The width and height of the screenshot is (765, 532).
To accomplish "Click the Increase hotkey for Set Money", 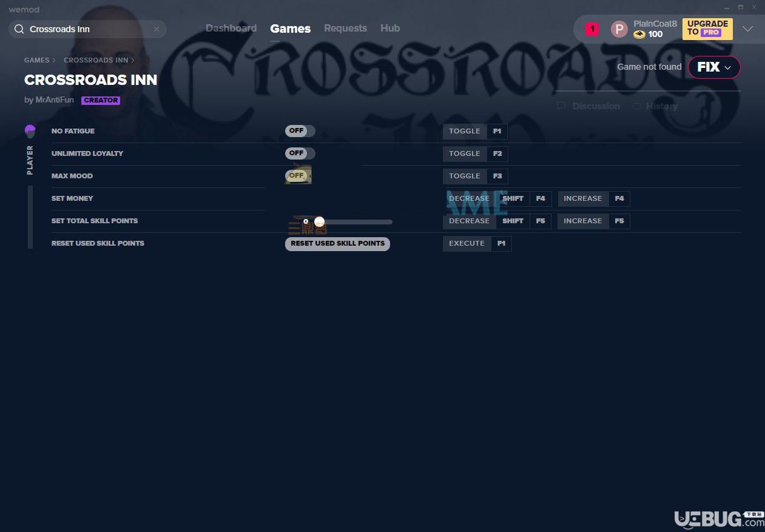I will [594, 198].
